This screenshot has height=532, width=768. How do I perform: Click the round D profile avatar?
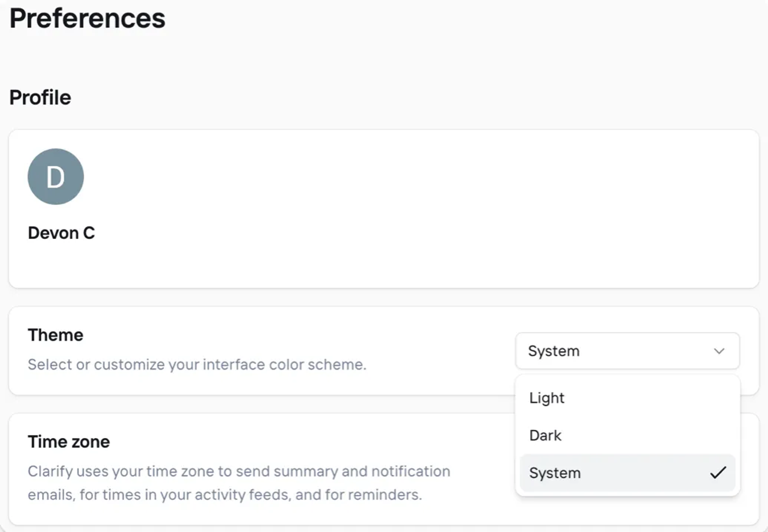[56, 177]
